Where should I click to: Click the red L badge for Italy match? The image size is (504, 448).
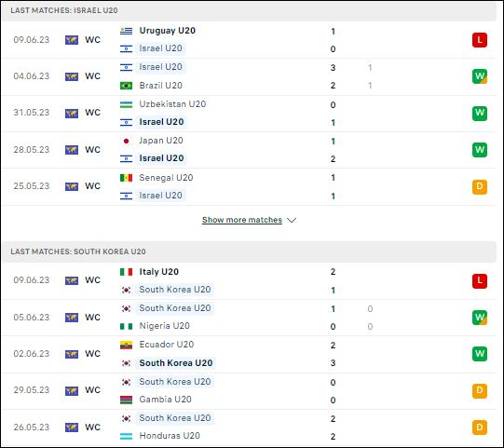pyautogui.click(x=479, y=281)
